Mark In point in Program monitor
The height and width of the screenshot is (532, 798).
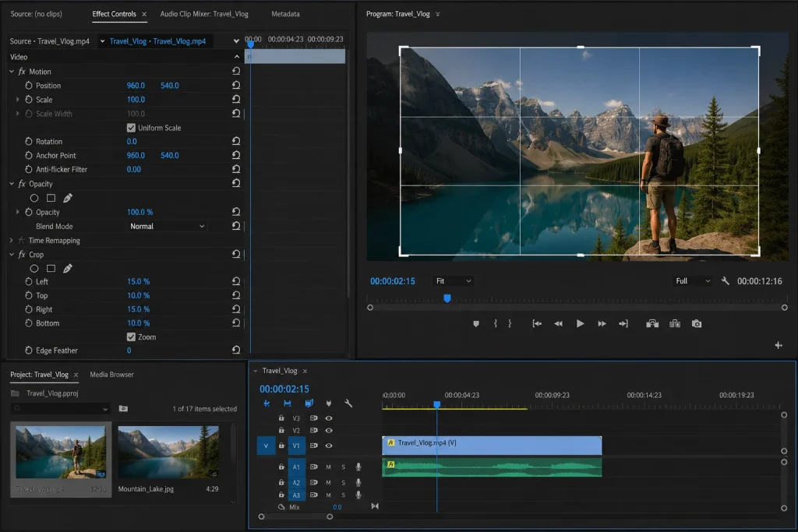point(495,323)
